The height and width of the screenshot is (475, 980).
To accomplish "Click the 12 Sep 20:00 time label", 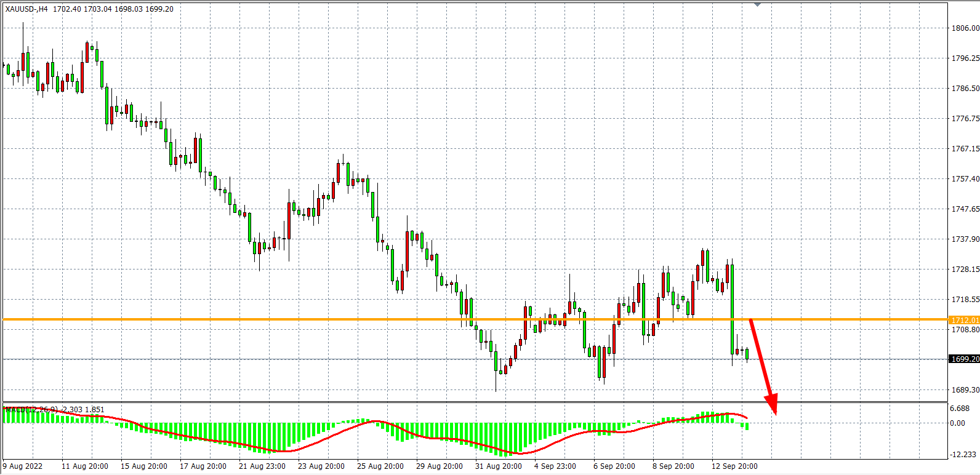I will pyautogui.click(x=735, y=466).
